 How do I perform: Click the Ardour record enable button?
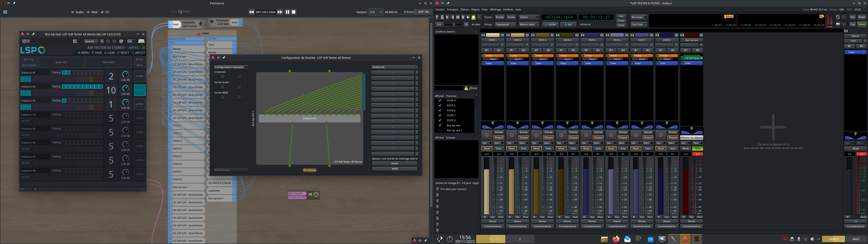pyautogui.click(x=479, y=17)
